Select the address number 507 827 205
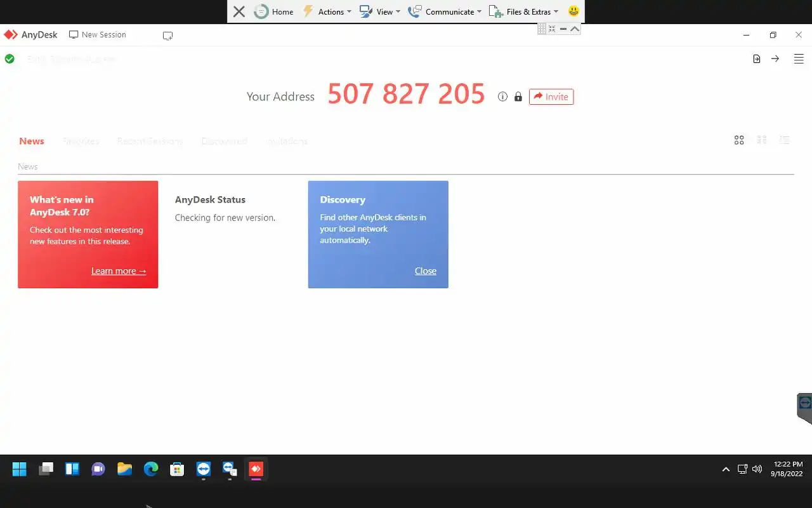Screen dimensions: 812x508 coord(406,94)
